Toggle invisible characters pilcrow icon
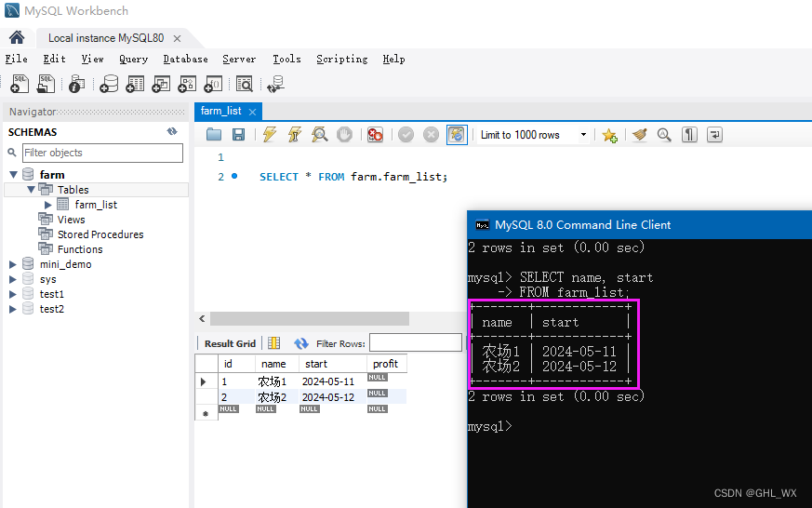812x508 pixels. click(x=689, y=135)
